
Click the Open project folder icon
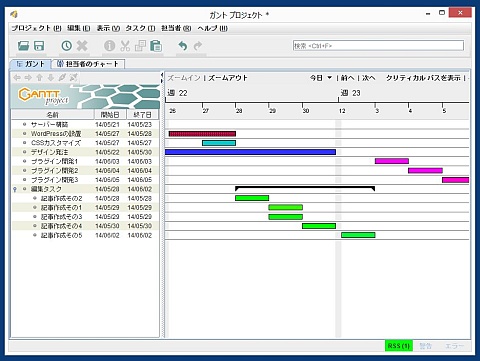coord(23,46)
